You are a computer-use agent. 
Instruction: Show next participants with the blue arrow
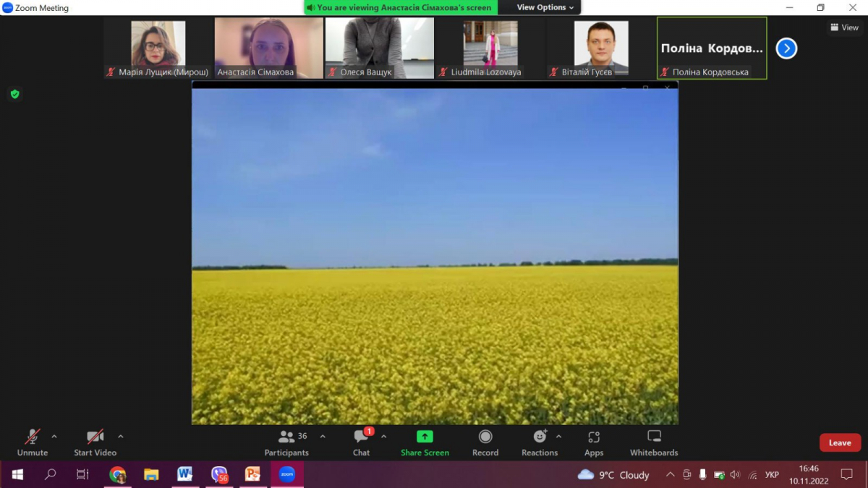[x=786, y=48]
